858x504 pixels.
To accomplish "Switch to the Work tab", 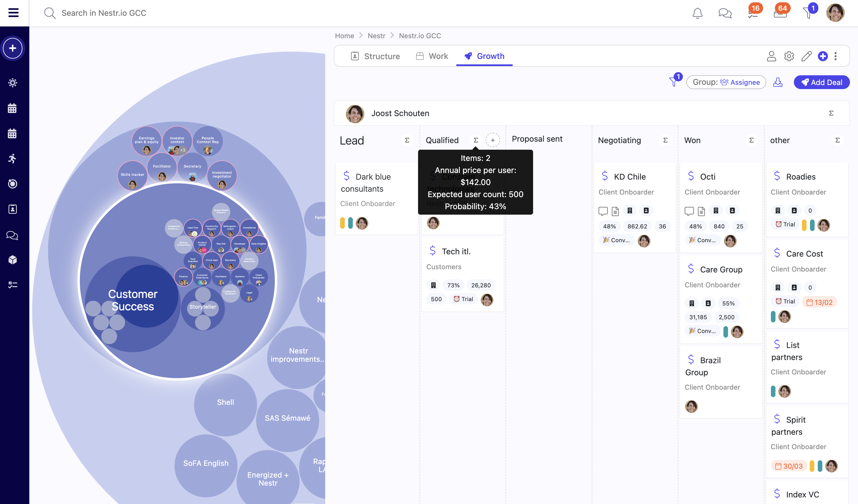I will [432, 56].
